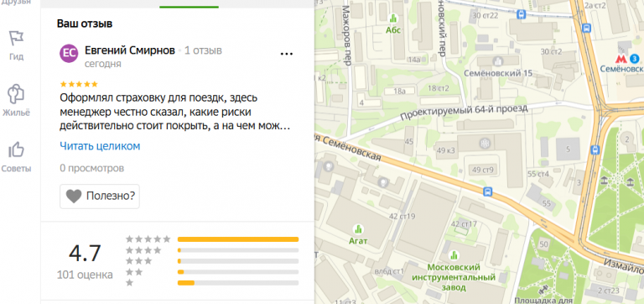Click building 55 ст4 on map
The width and height of the screenshot is (644, 304).
(x=538, y=174)
